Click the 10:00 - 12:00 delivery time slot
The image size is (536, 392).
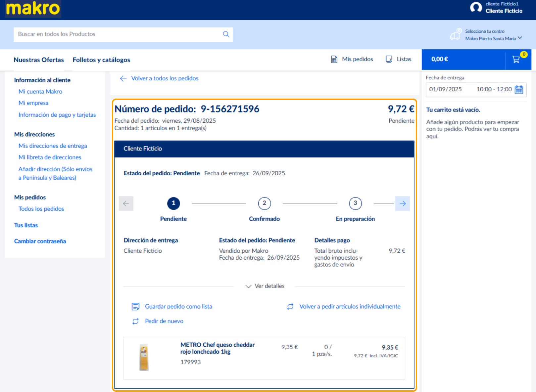coord(494,89)
